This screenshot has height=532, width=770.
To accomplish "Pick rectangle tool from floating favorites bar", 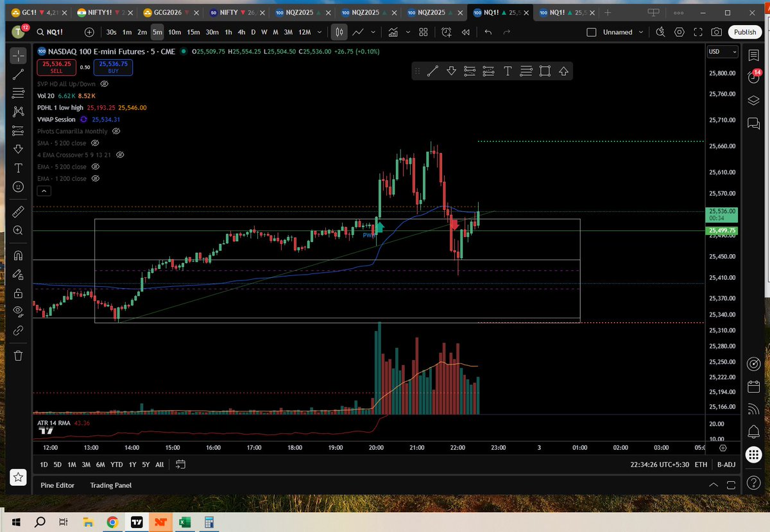I will (x=545, y=71).
